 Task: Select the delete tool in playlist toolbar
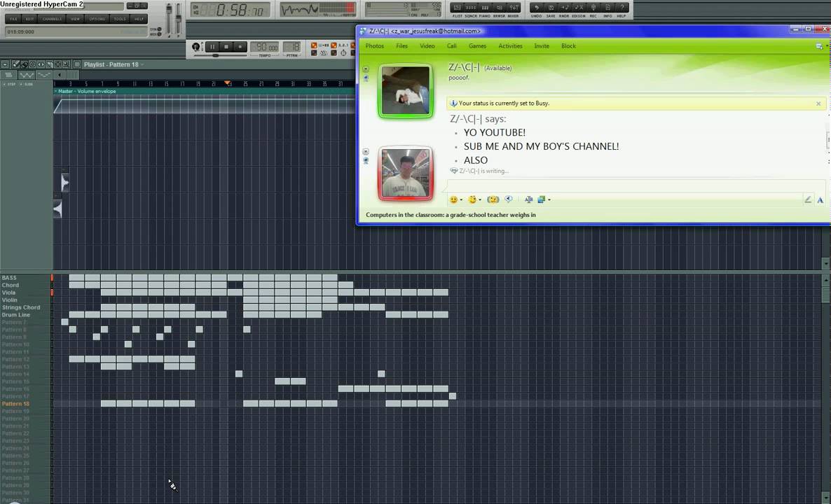point(32,64)
